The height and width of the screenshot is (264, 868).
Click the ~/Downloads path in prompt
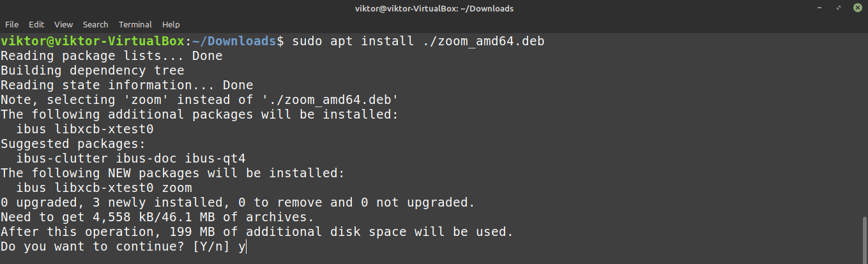pyautogui.click(x=234, y=41)
